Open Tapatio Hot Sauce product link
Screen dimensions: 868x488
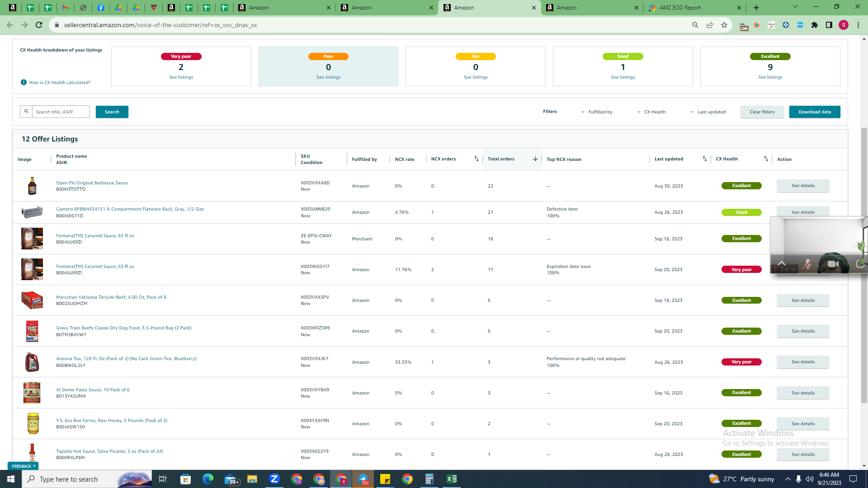tap(109, 451)
